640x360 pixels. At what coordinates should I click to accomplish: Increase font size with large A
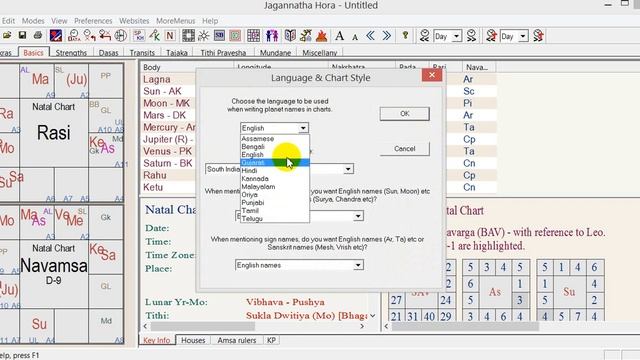pos(339,36)
